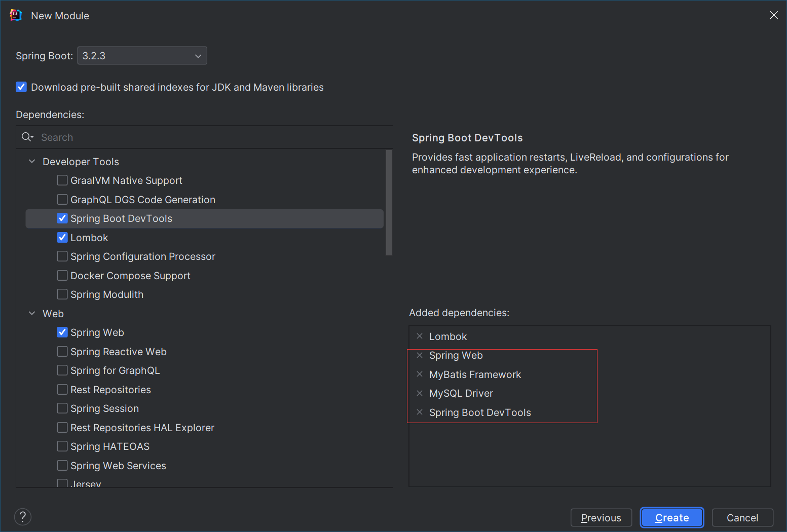
Task: Remove Lombok from added dependencies
Action: tap(420, 336)
